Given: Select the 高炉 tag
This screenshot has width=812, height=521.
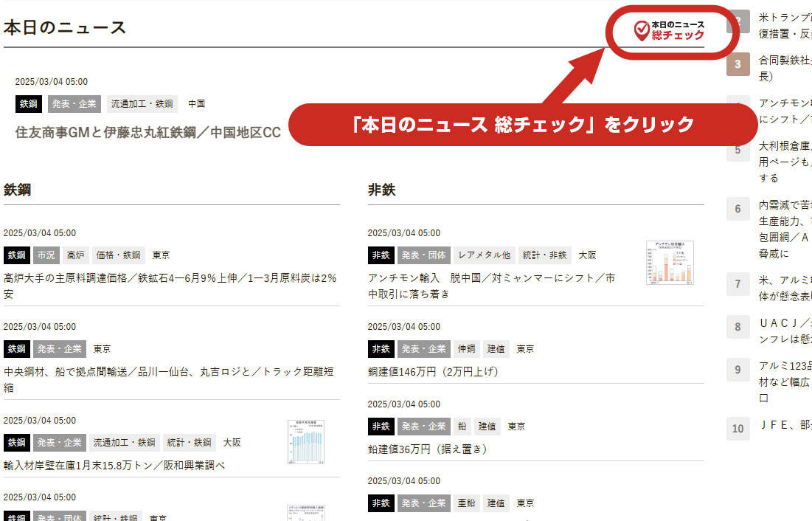Looking at the screenshot, I should pyautogui.click(x=75, y=255).
